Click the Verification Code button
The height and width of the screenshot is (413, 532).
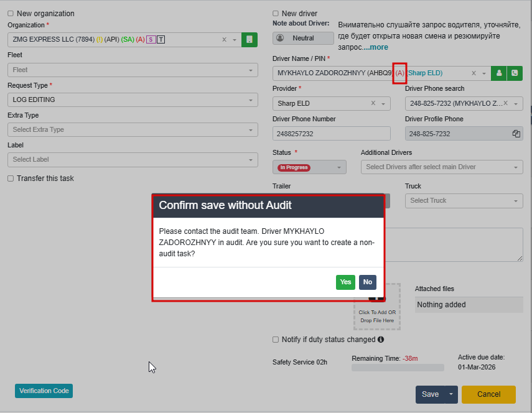point(44,391)
